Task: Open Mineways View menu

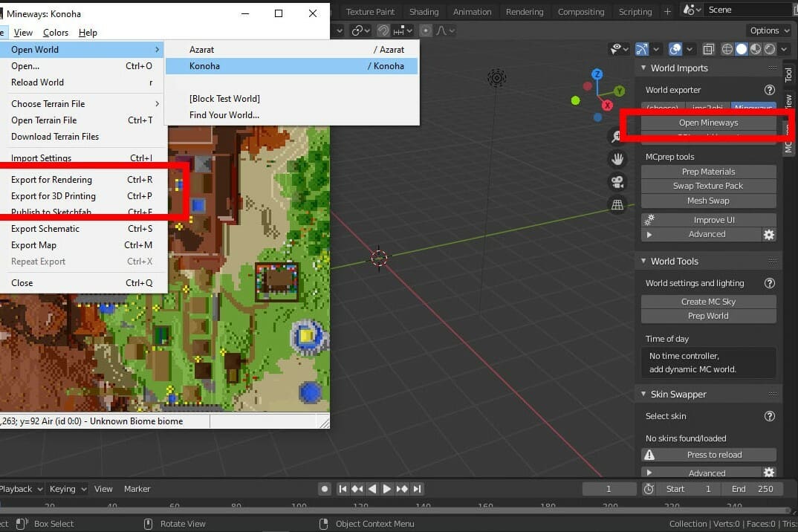Action: click(23, 33)
